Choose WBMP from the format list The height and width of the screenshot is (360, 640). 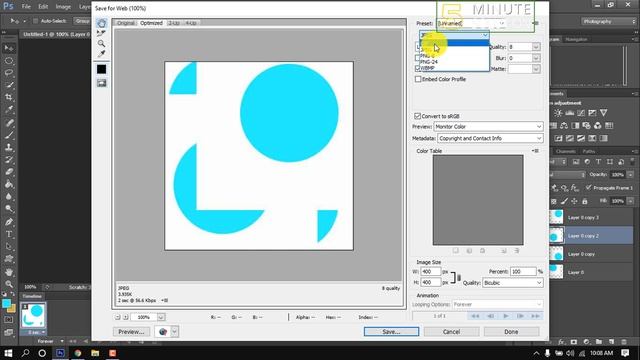coord(427,68)
